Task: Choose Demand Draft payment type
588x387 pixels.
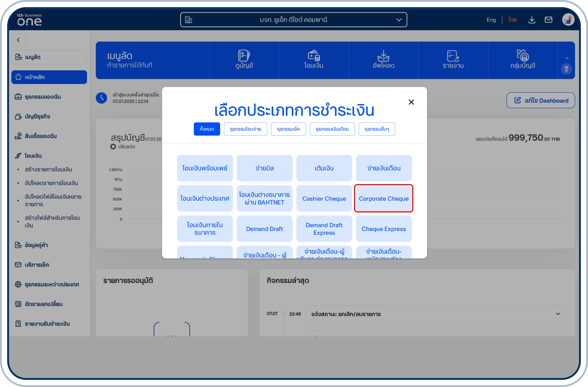Action: point(265,229)
